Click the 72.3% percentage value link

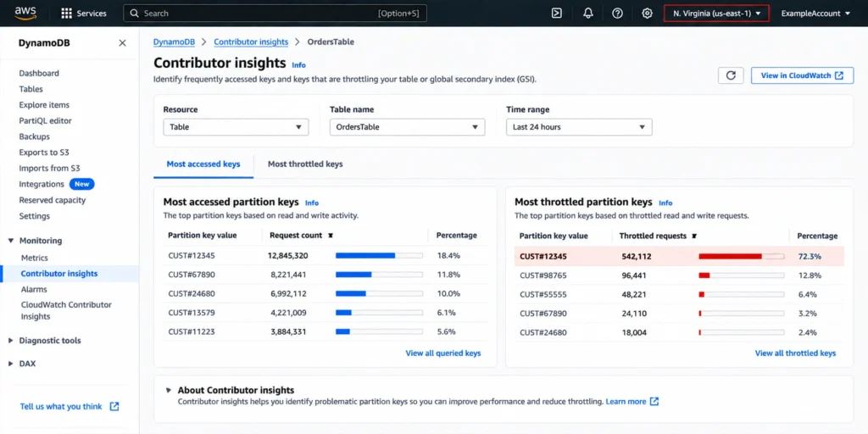[x=810, y=256]
